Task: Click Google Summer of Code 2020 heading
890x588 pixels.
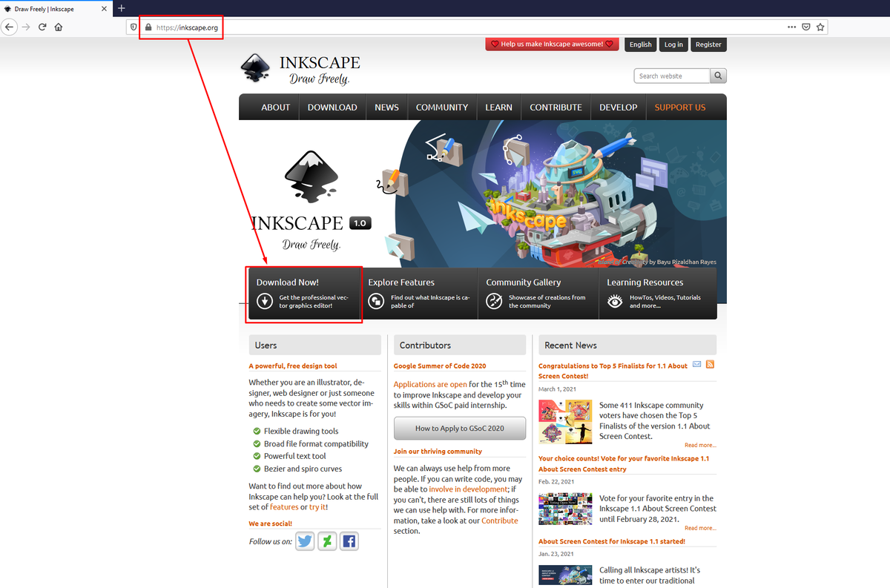Action: pyautogui.click(x=440, y=366)
